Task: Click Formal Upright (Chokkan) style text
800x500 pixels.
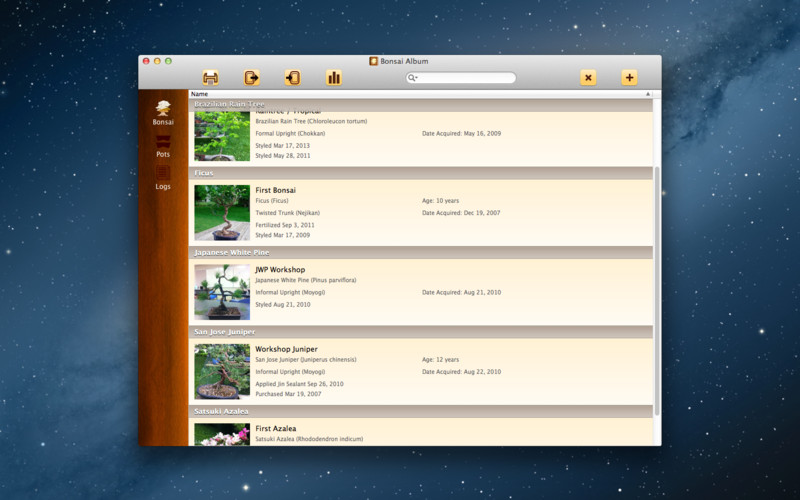Action: click(290, 133)
